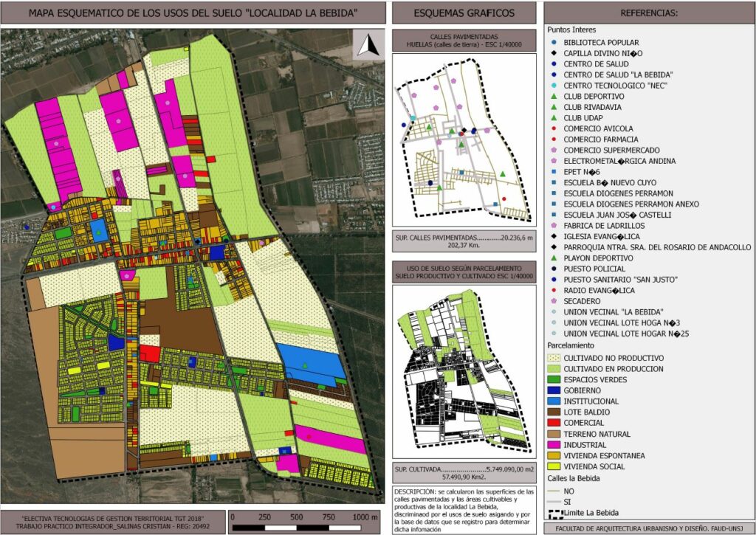Click the "Calles la Bebida" legend heading
Viewport: 756px width, 535px height.
[x=574, y=479]
